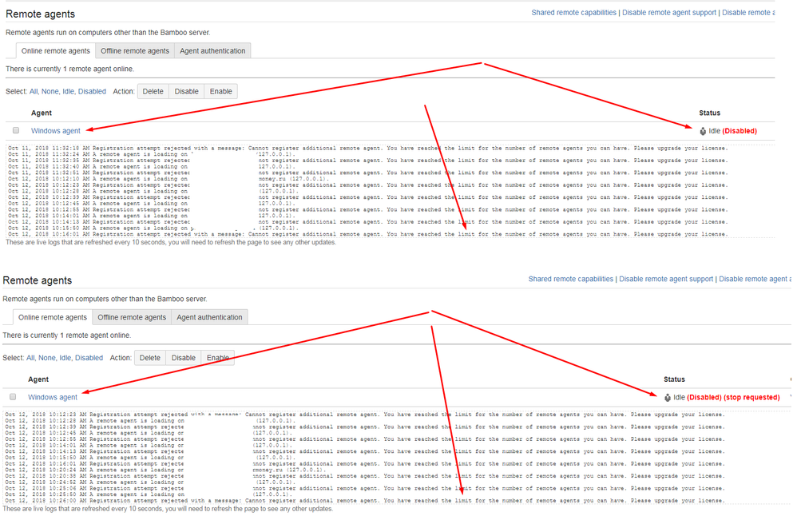Image resolution: width=797 pixels, height=532 pixels.
Task: Click Delete action button in lower screenshot
Action: click(150, 358)
